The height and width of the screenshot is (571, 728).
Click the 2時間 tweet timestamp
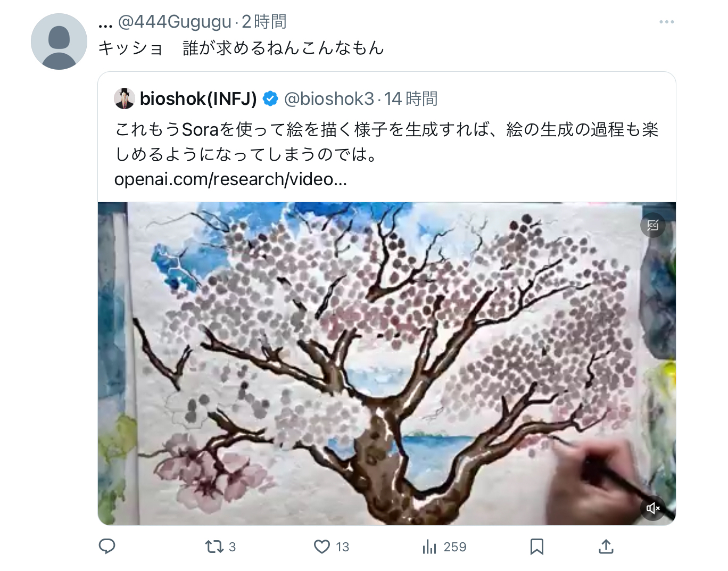click(264, 22)
